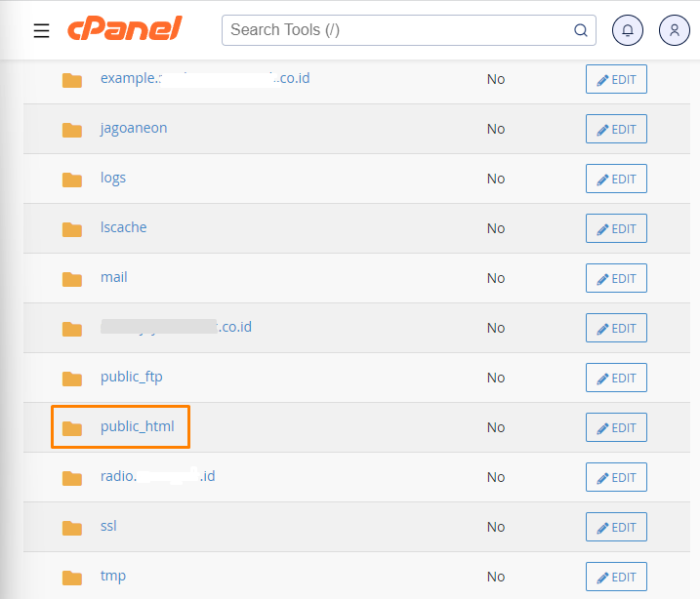This screenshot has height=599, width=700.
Task: Open the radio .id folder link
Action: pos(157,476)
